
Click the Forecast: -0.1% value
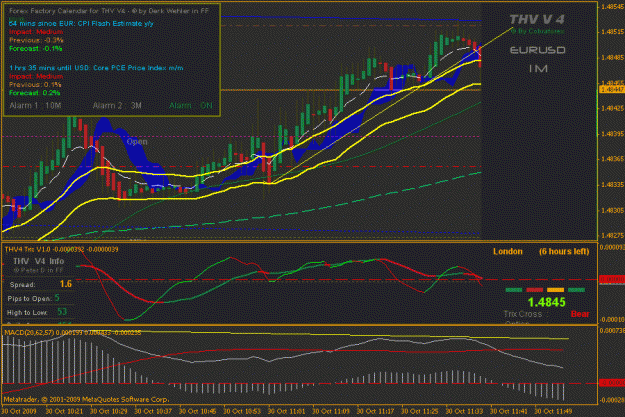click(35, 49)
